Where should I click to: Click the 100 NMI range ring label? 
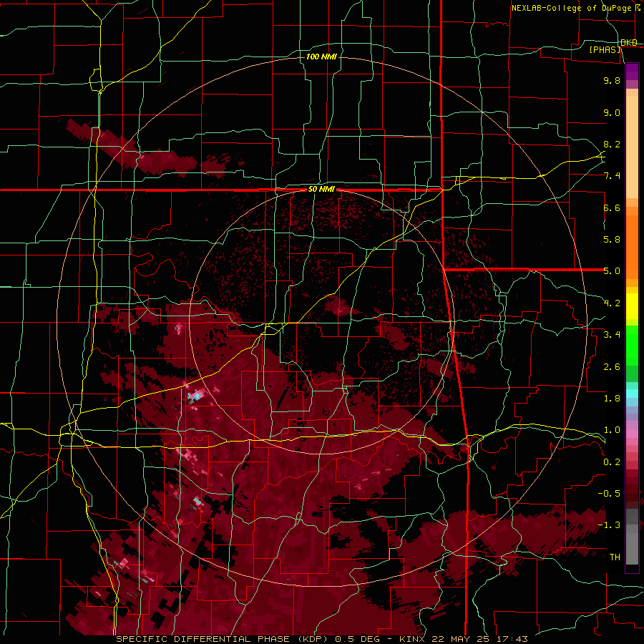tap(321, 57)
